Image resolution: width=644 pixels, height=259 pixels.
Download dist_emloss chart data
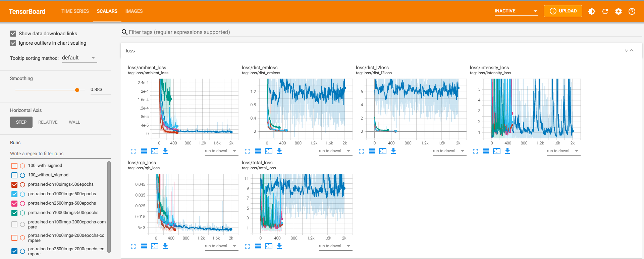(279, 151)
